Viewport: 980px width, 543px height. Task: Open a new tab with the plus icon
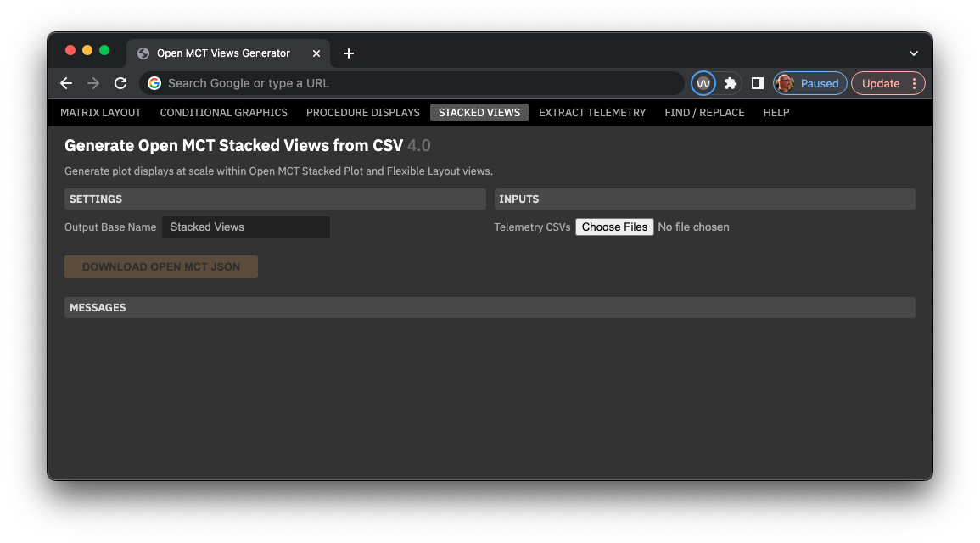click(x=349, y=53)
